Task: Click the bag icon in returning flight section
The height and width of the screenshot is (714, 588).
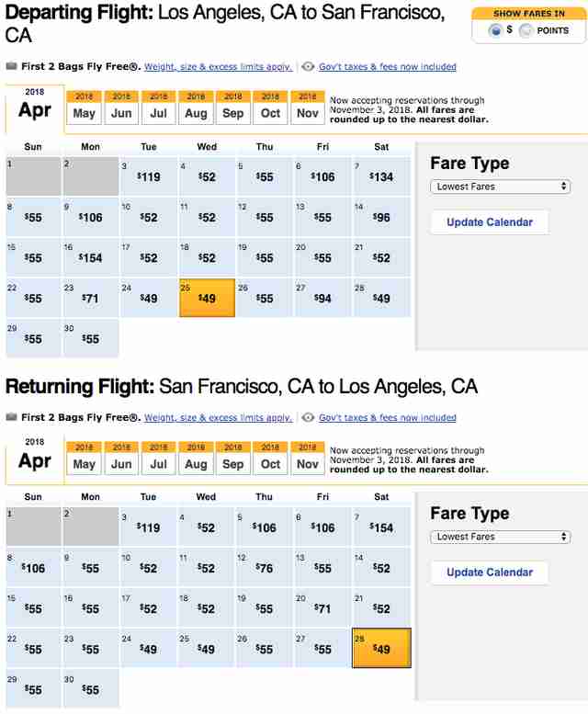Action: tap(11, 417)
